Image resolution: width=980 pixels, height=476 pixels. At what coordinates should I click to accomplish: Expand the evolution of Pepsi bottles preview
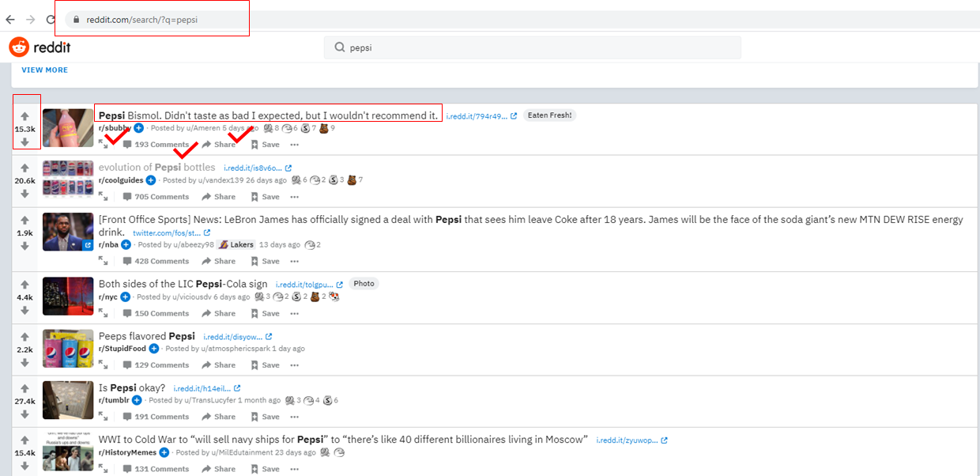tap(104, 196)
